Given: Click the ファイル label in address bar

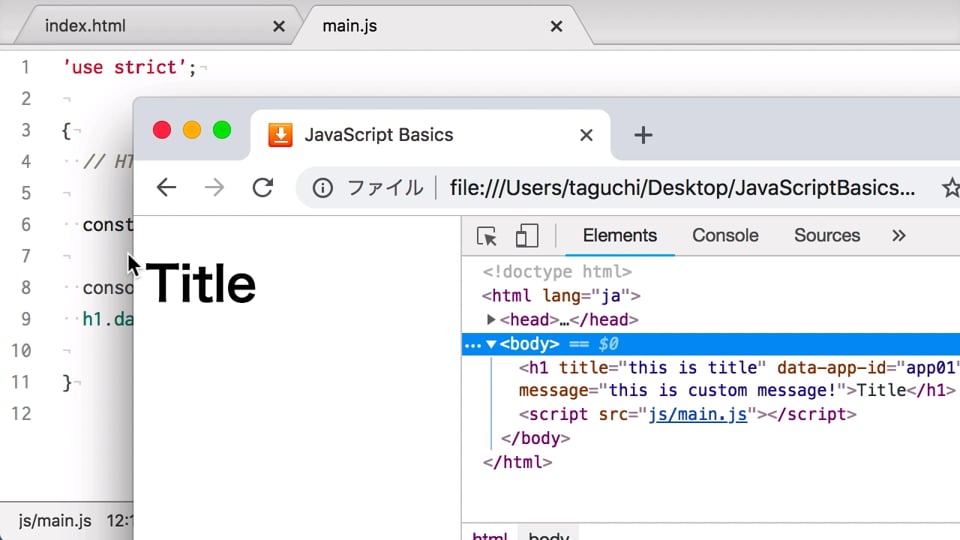Looking at the screenshot, I should click(x=385, y=188).
